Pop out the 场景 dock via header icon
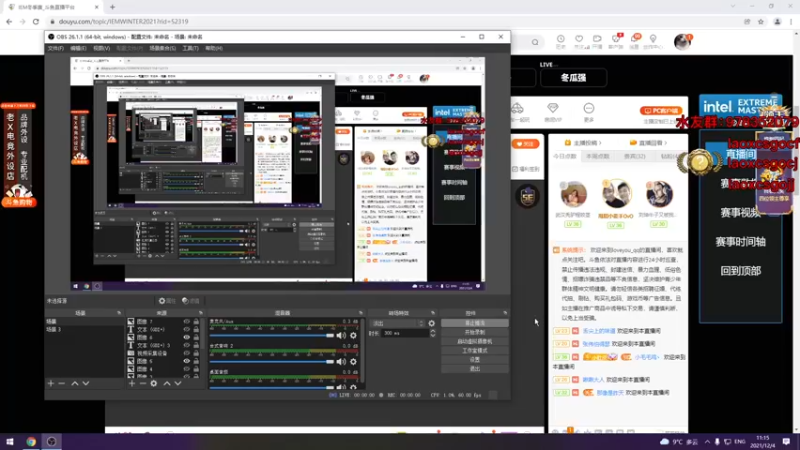 [119, 313]
